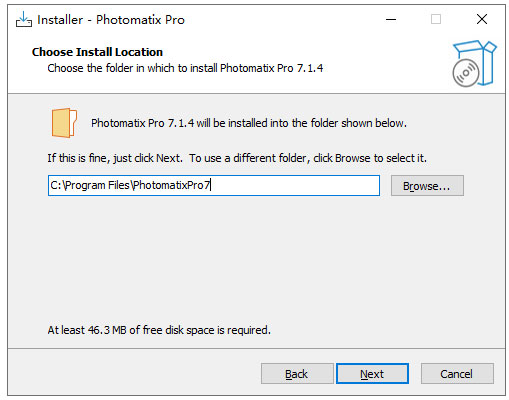Click the orange folder icon
This screenshot has height=400, width=509.
click(64, 123)
